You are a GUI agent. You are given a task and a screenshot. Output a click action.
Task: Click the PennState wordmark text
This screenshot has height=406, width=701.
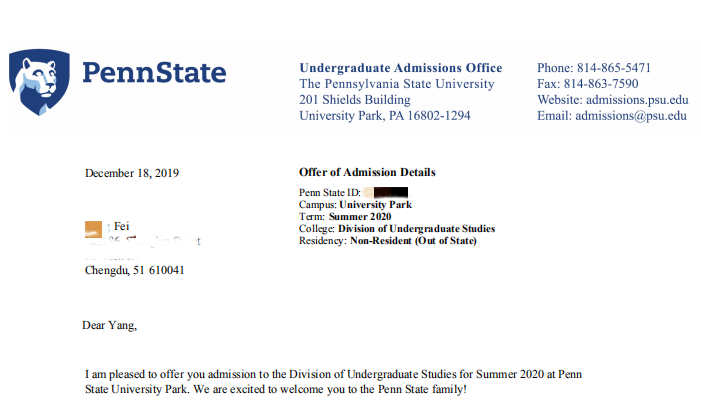153,73
